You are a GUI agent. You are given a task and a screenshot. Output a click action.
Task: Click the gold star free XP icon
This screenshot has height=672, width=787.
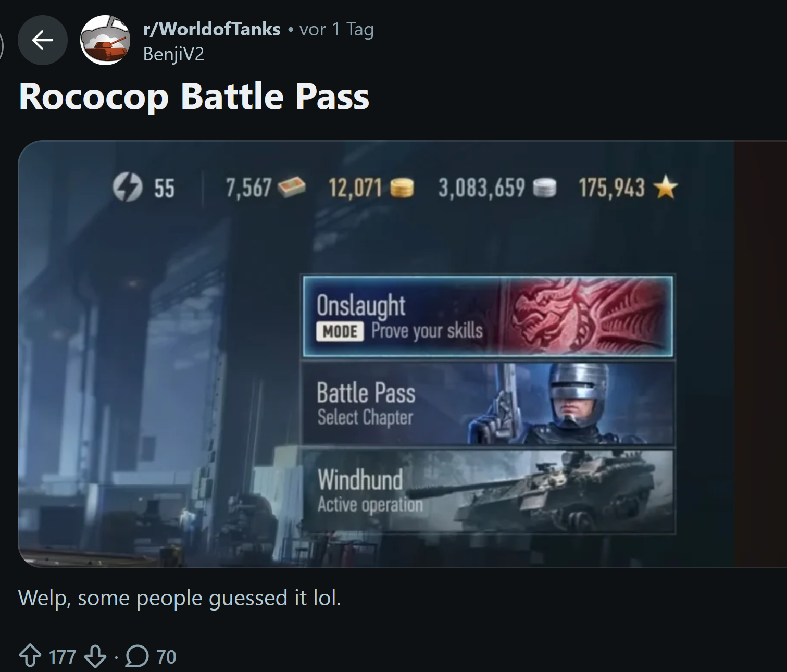click(665, 187)
